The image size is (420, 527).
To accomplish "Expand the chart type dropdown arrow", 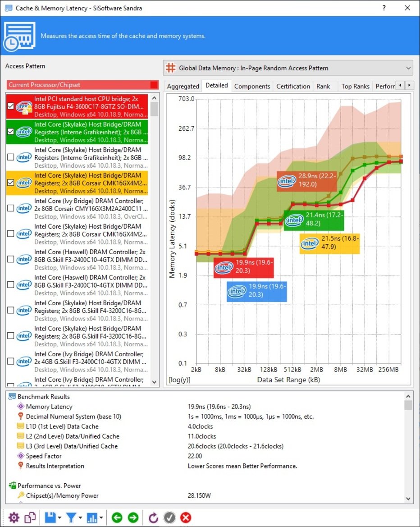I will 101,518.
